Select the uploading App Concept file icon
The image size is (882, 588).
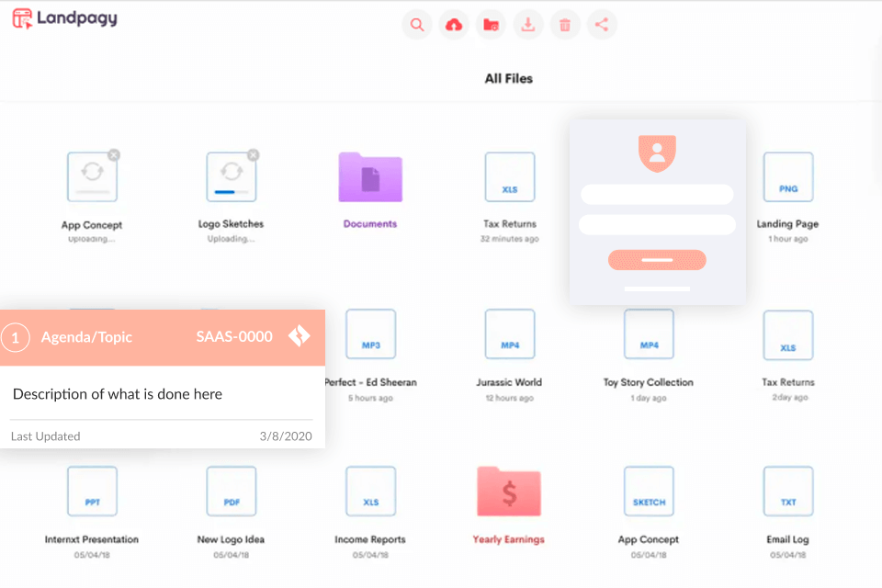point(92,176)
